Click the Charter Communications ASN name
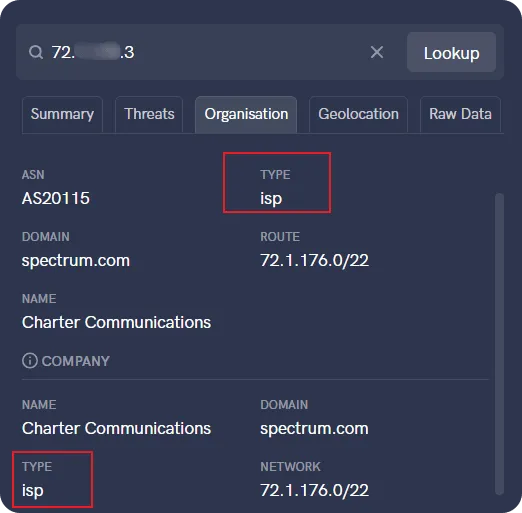 (x=116, y=322)
